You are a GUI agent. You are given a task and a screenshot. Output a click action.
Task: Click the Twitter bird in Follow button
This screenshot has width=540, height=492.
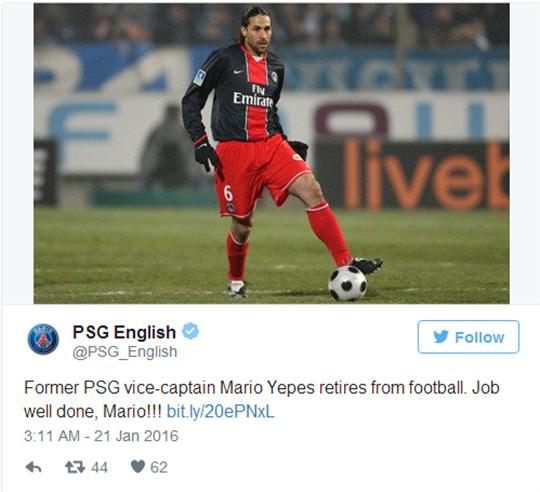point(441,337)
